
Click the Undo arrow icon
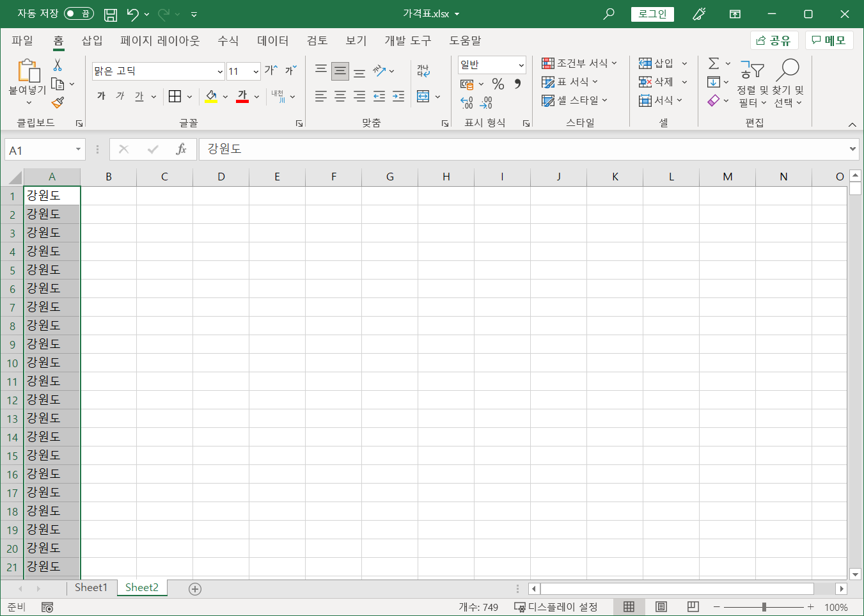[x=133, y=14]
